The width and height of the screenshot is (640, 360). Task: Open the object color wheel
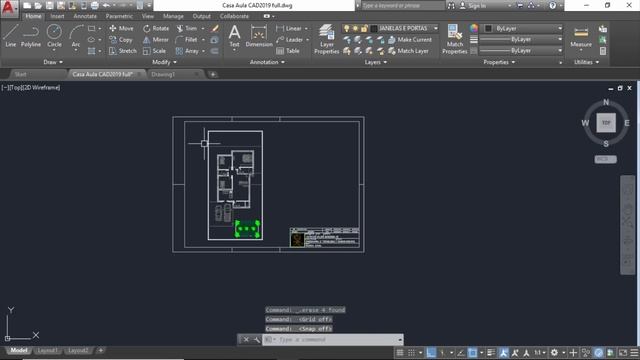[473, 28]
